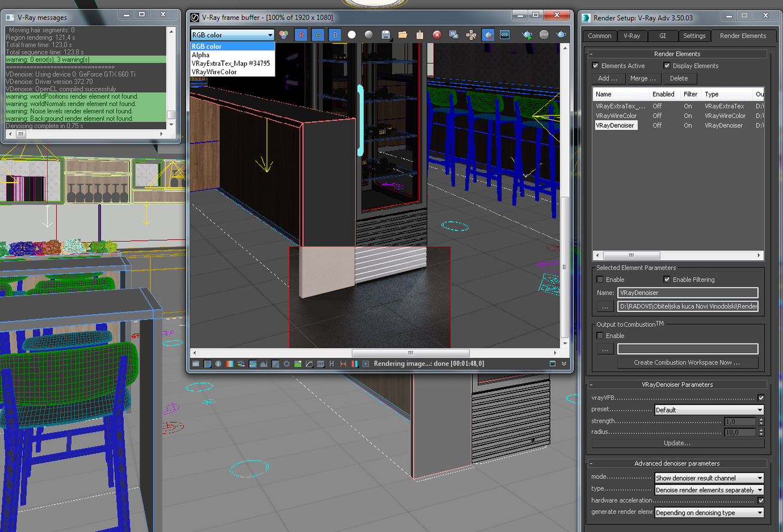The width and height of the screenshot is (783, 532).
Task: Switch to RGB channels icon in frame buffer
Action: (x=284, y=35)
